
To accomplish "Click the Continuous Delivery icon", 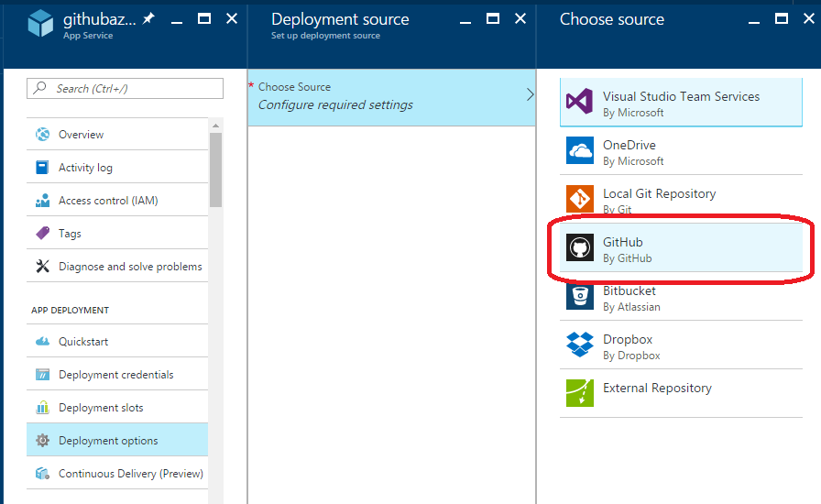I will click(x=42, y=474).
